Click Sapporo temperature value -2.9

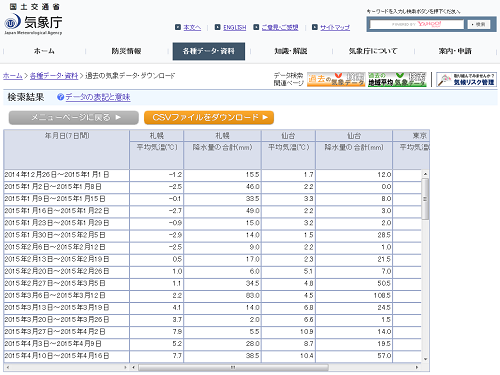point(175,235)
